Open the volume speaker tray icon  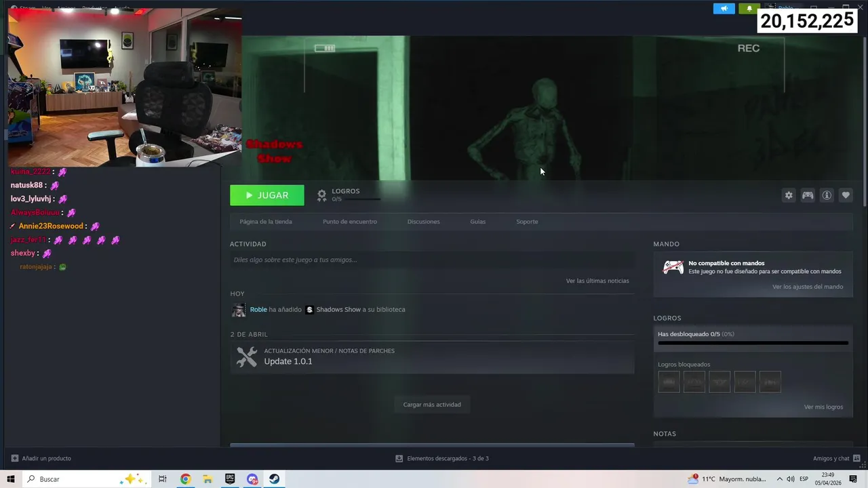point(790,479)
